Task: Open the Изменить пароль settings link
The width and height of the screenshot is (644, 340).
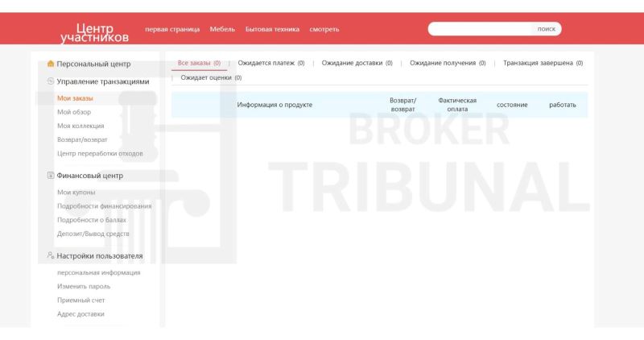Action: pyautogui.click(x=84, y=286)
